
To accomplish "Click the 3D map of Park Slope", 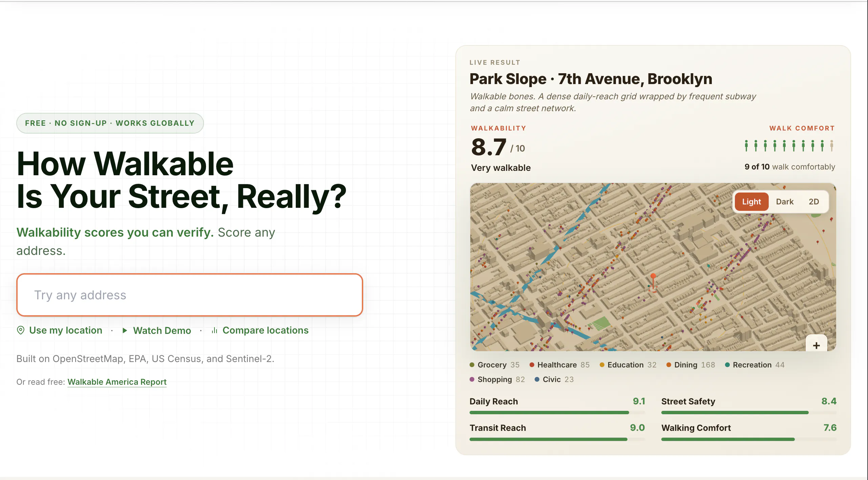I will click(653, 267).
